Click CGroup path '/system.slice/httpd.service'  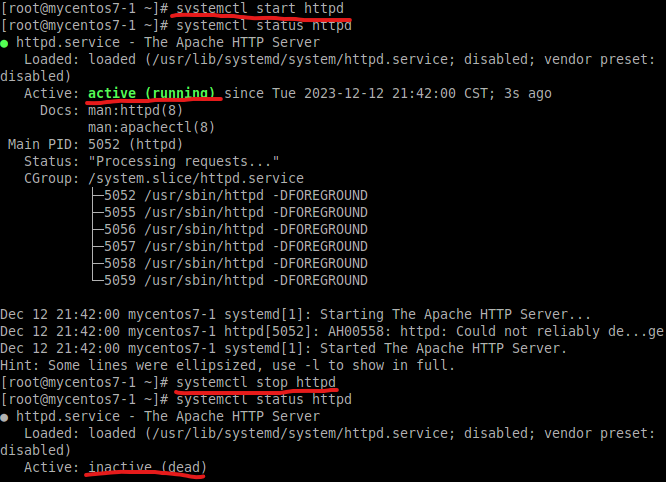196,178
